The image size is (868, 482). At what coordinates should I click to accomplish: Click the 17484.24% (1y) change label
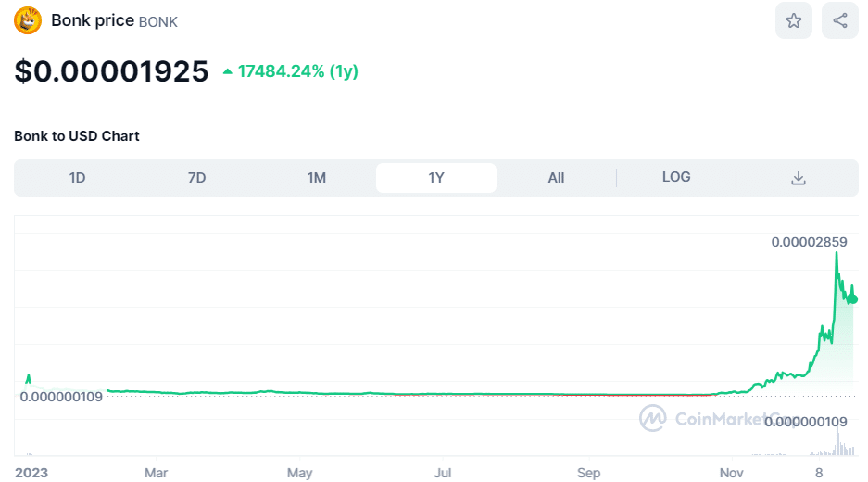click(x=297, y=71)
